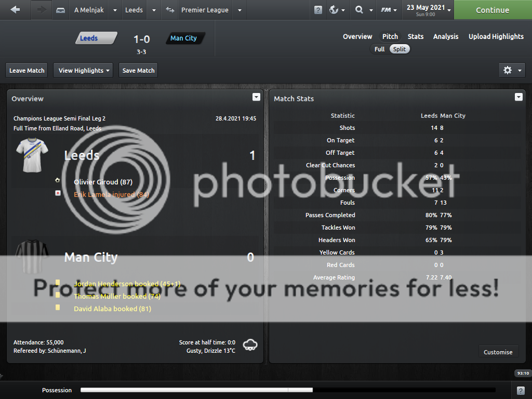Expand the View Highlights dropdown
Image resolution: width=532 pixels, height=399 pixels.
tap(84, 70)
